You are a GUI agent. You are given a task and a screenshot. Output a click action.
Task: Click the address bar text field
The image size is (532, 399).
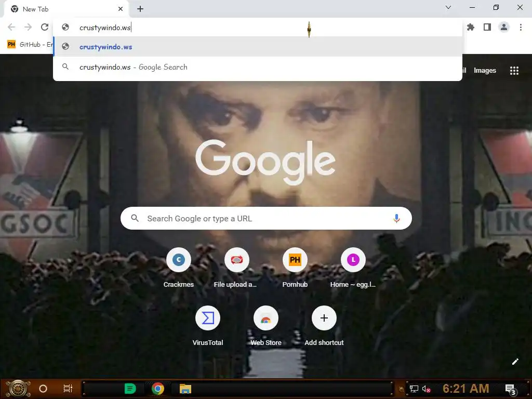258,28
